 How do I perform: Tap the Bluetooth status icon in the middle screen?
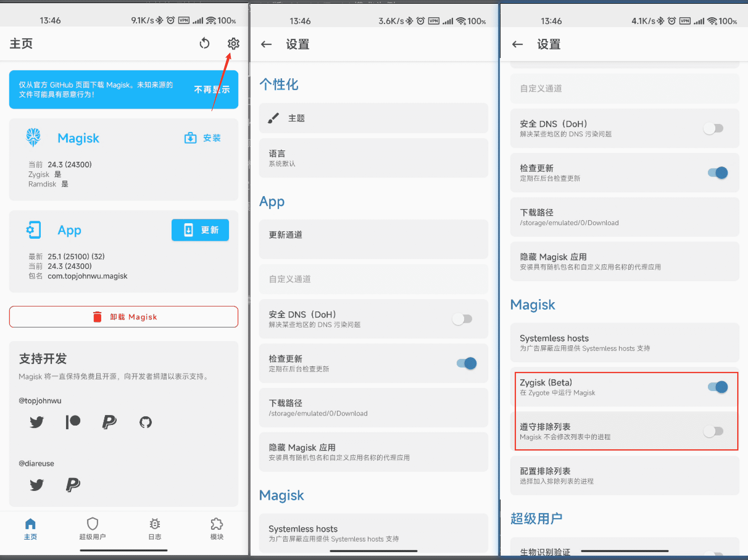tap(409, 21)
